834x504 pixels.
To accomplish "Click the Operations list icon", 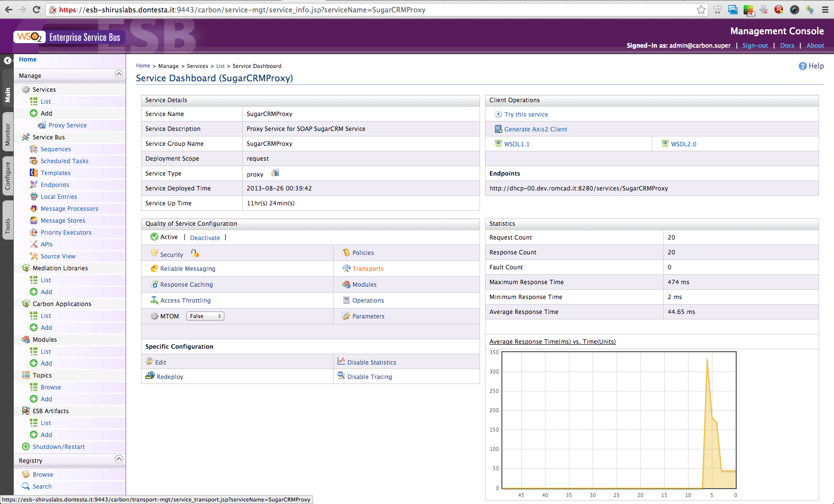I will coord(347,300).
